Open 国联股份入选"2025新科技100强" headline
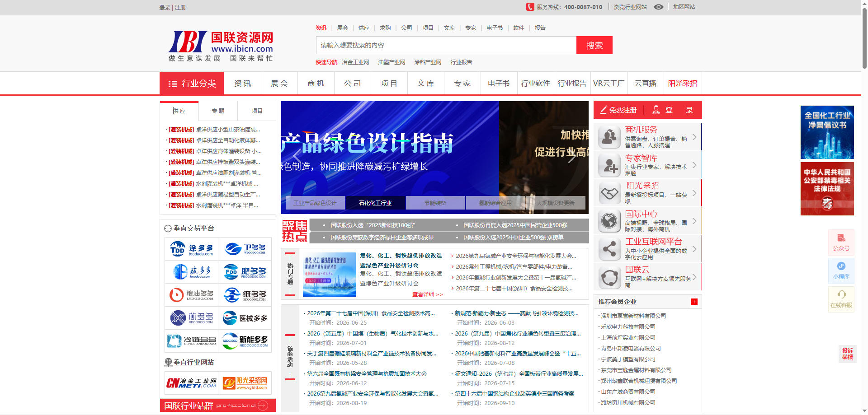Screen dimensions: 868x415 [x=373, y=225]
